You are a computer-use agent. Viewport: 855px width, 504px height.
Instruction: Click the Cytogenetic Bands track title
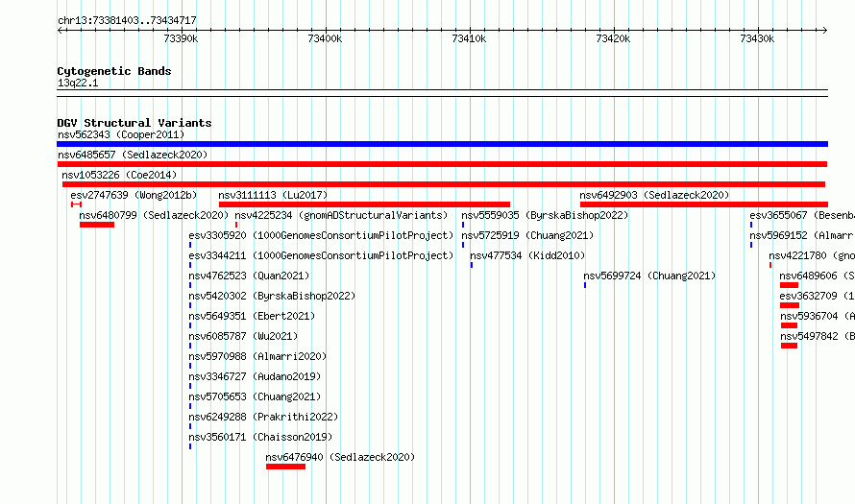(x=114, y=71)
